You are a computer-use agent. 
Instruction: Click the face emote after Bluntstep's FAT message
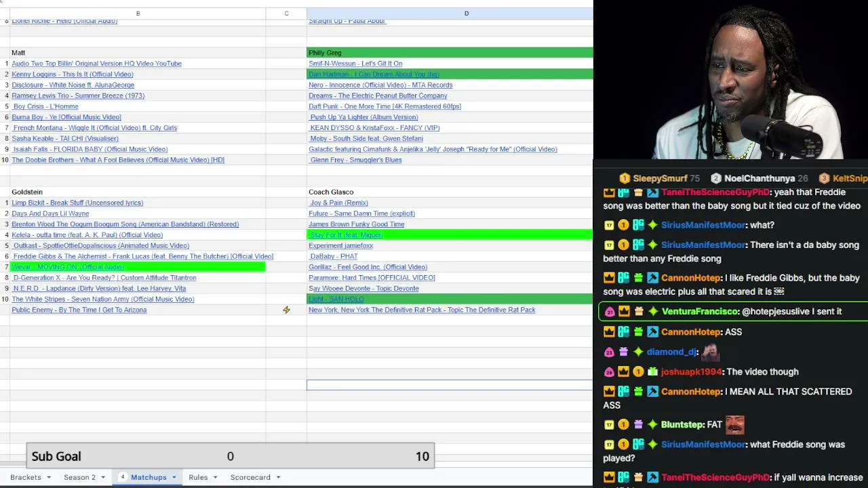point(735,425)
